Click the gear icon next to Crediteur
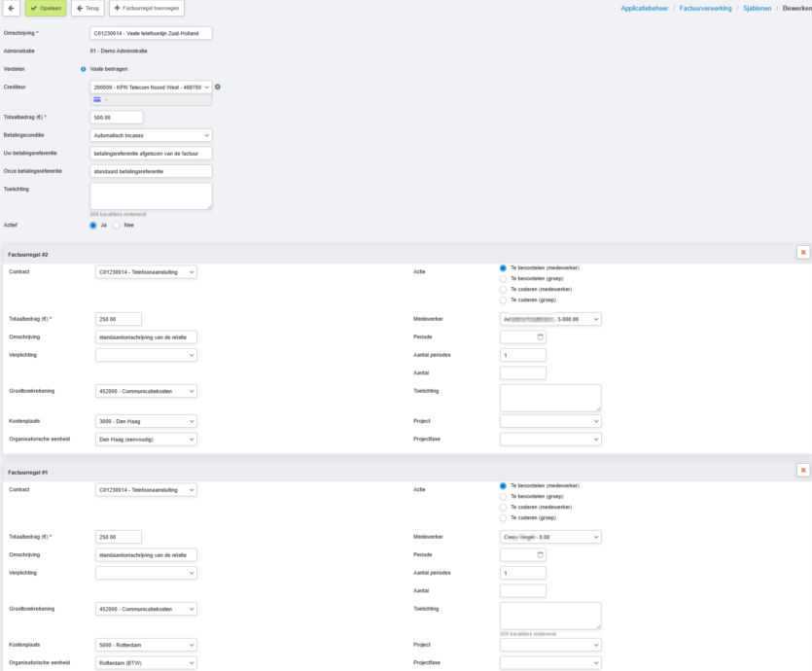 pyautogui.click(x=218, y=88)
